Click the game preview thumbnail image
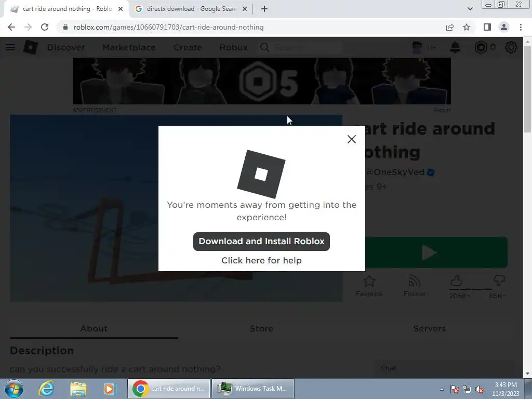This screenshot has width=532, height=399. (x=84, y=208)
